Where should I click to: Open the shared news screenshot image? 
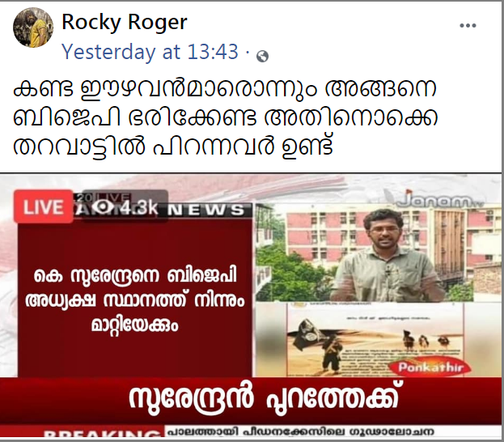tap(251, 306)
